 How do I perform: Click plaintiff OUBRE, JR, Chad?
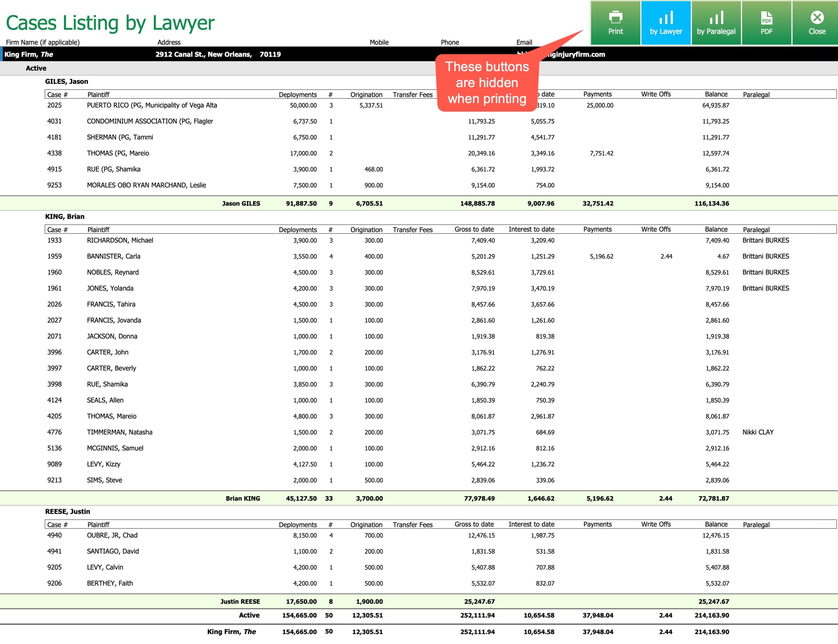point(112,536)
